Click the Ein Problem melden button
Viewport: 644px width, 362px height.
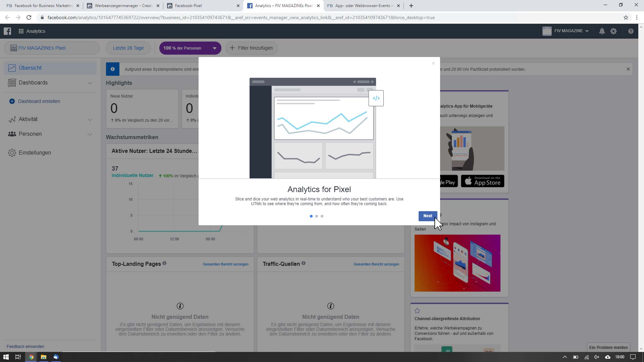[x=608, y=348]
